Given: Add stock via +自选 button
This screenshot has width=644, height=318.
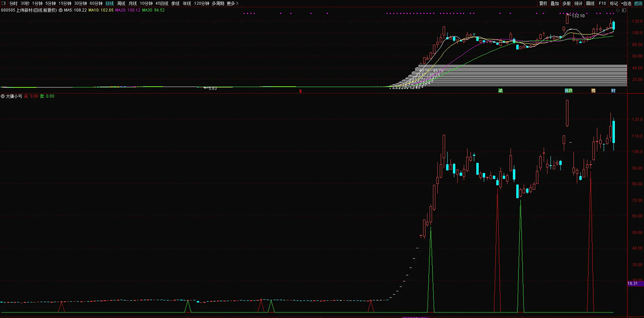Looking at the screenshot, I should pyautogui.click(x=626, y=3).
